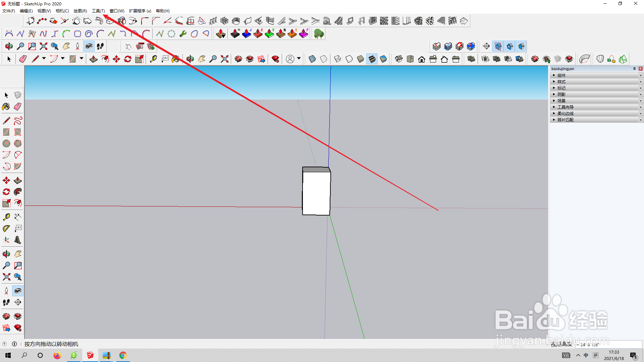Image resolution: width=644 pixels, height=362 pixels.
Task: Open the Arc tool dropdown arrow
Action: coord(63,59)
